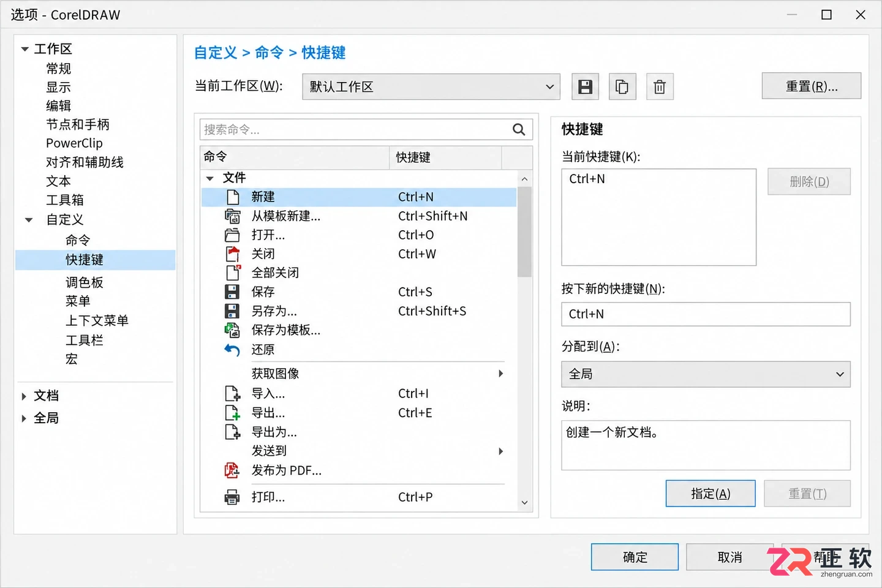
Task: Click the delete workspace trash icon
Action: click(660, 86)
